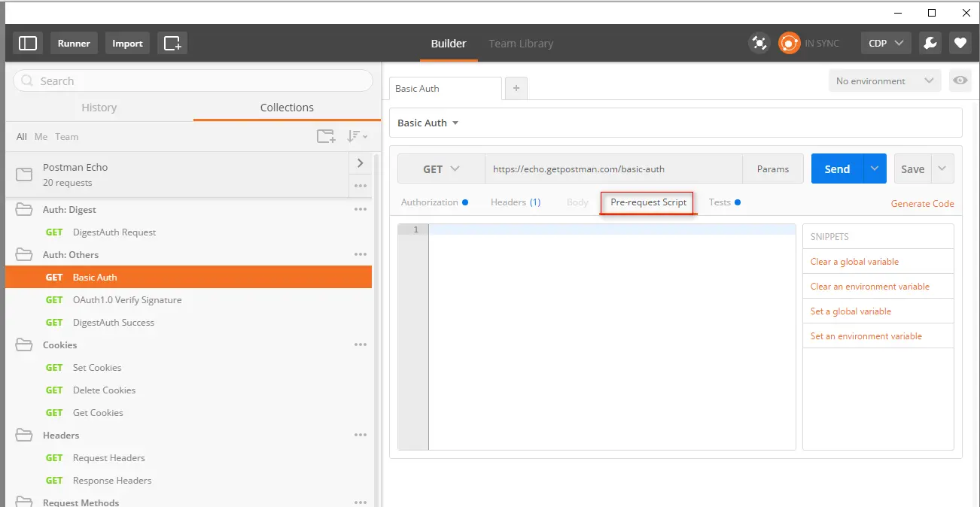Click the collections Search field
The width and height of the screenshot is (980, 507).
pyautogui.click(x=193, y=80)
